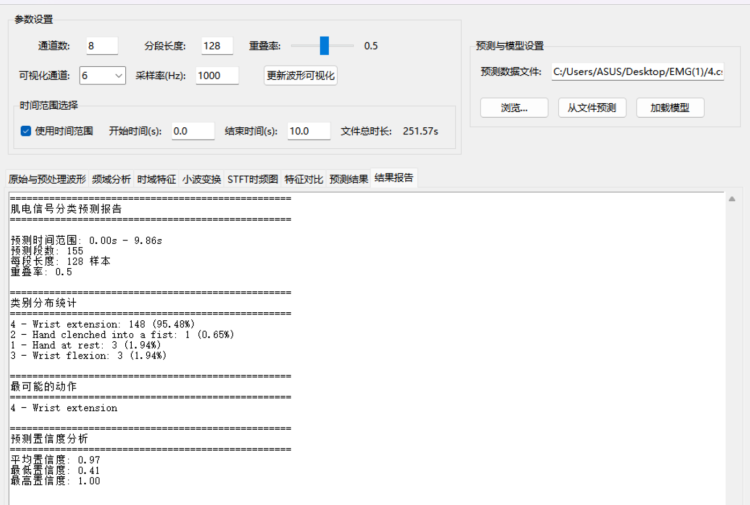Click the 加载模型 button
Viewport: 750px width, 505px height.
[670, 108]
